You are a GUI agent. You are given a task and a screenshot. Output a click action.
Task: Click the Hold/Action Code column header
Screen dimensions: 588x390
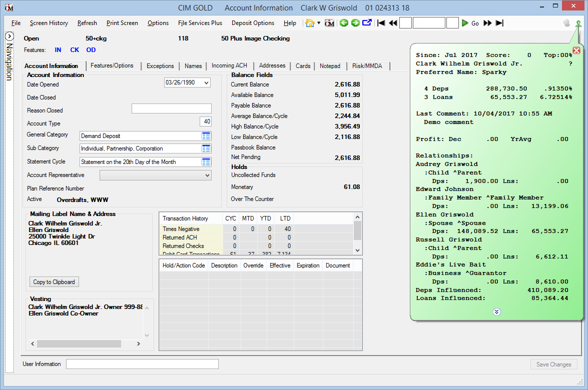[184, 265]
